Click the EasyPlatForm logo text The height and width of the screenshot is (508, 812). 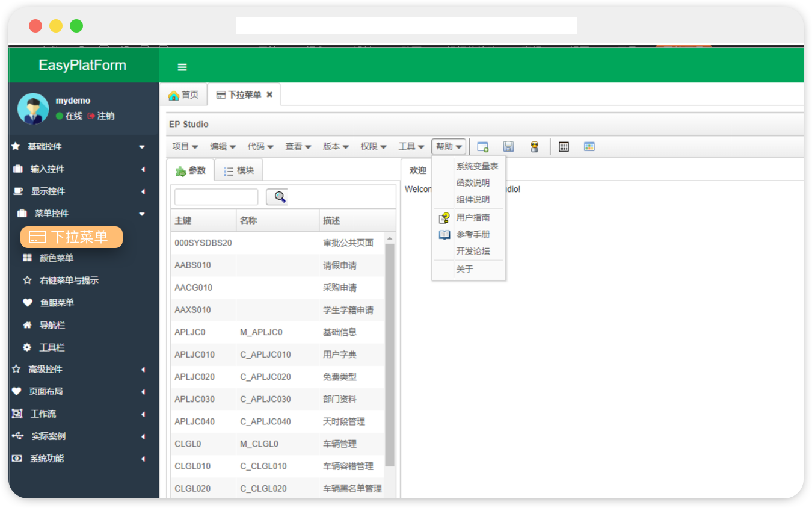(x=82, y=66)
